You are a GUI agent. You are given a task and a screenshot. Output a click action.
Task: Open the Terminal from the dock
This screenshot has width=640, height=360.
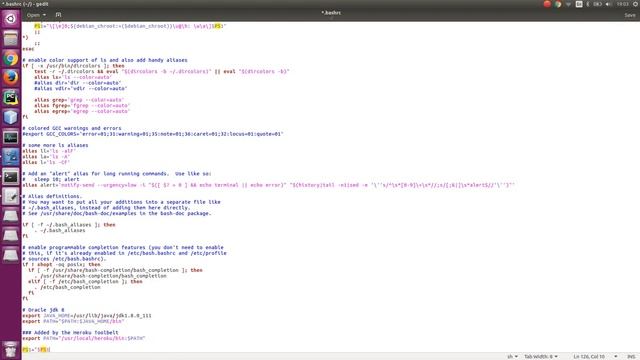pos(11,176)
